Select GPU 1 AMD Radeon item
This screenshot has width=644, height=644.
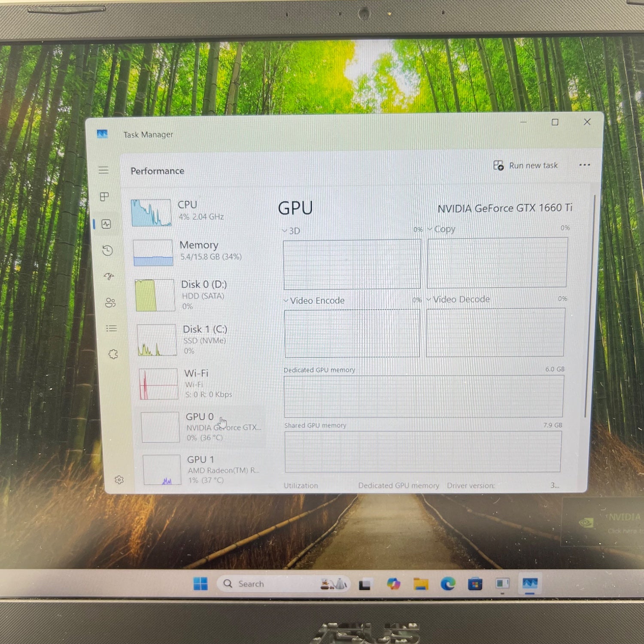(x=202, y=469)
